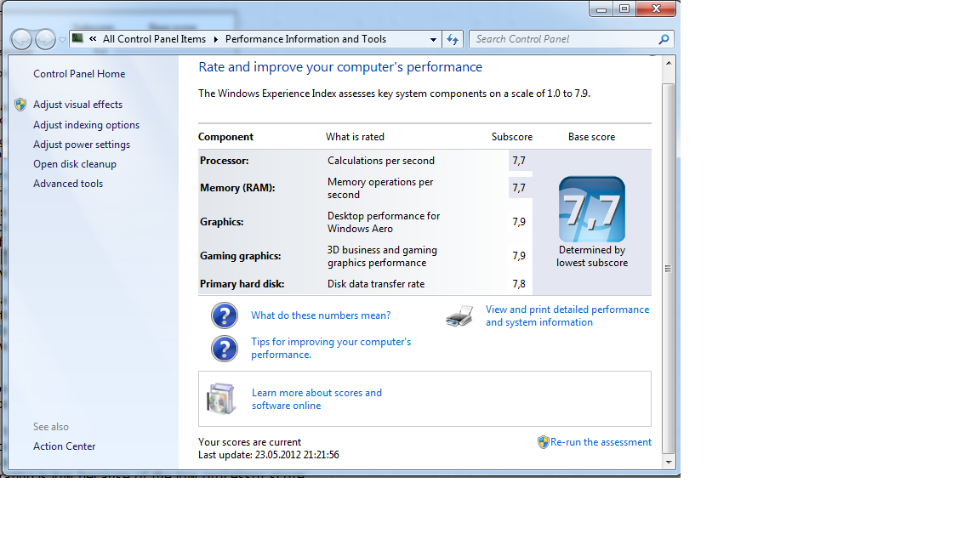
Task: Click the help icon beside What do these numbers mean
Action: (x=225, y=315)
